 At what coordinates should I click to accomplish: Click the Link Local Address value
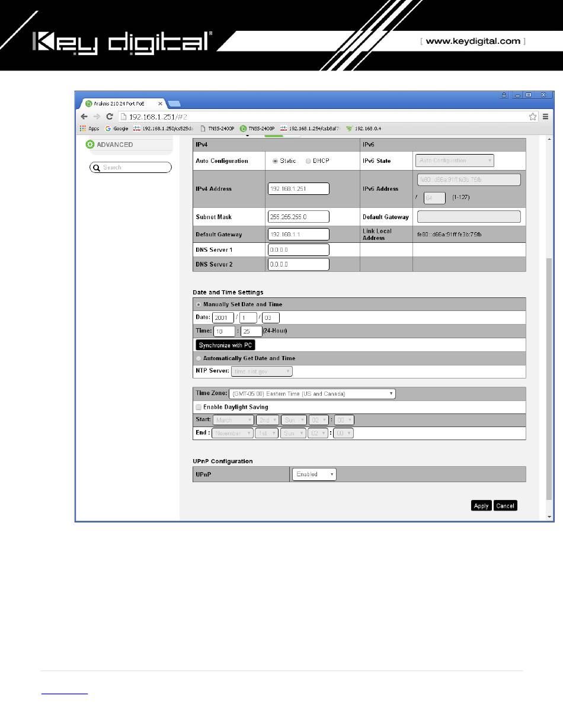[x=450, y=235]
